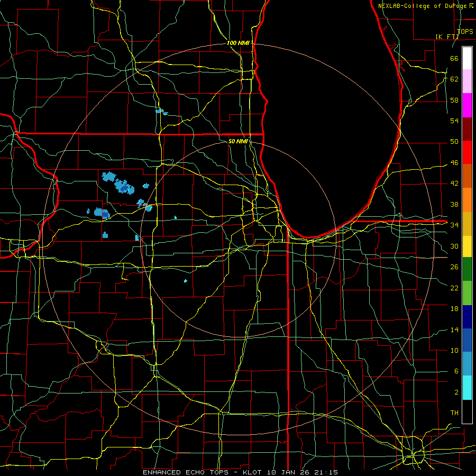476x476 pixels.
Task: Click the 2 value in the legend
Action: [456, 392]
